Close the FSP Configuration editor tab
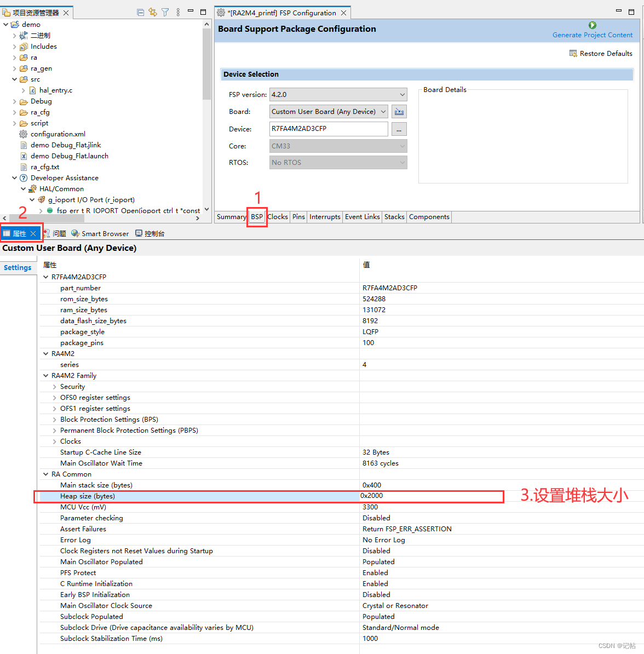Viewport: 644px width, 654px height. 344,13
